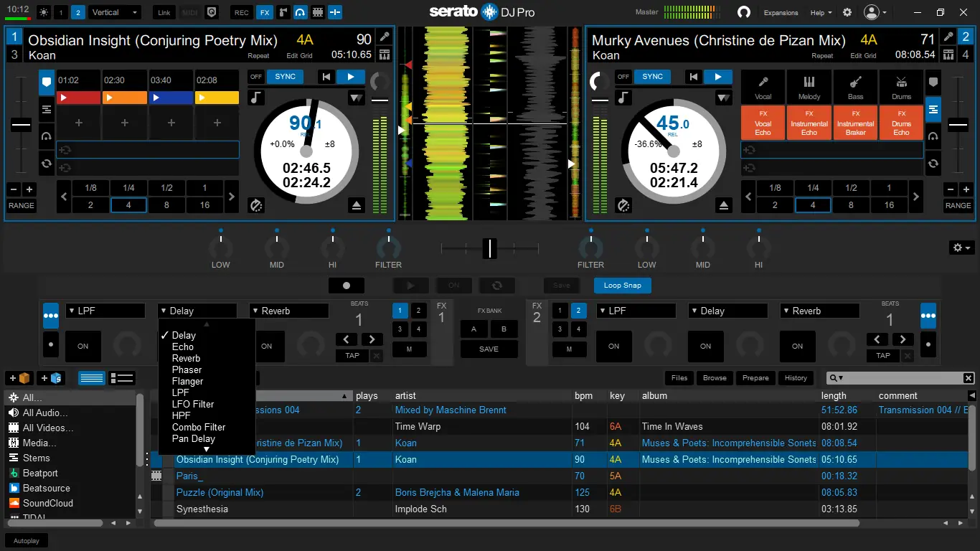Trigger yellow hot cue at 02:08
980x551 pixels.
pyautogui.click(x=217, y=97)
